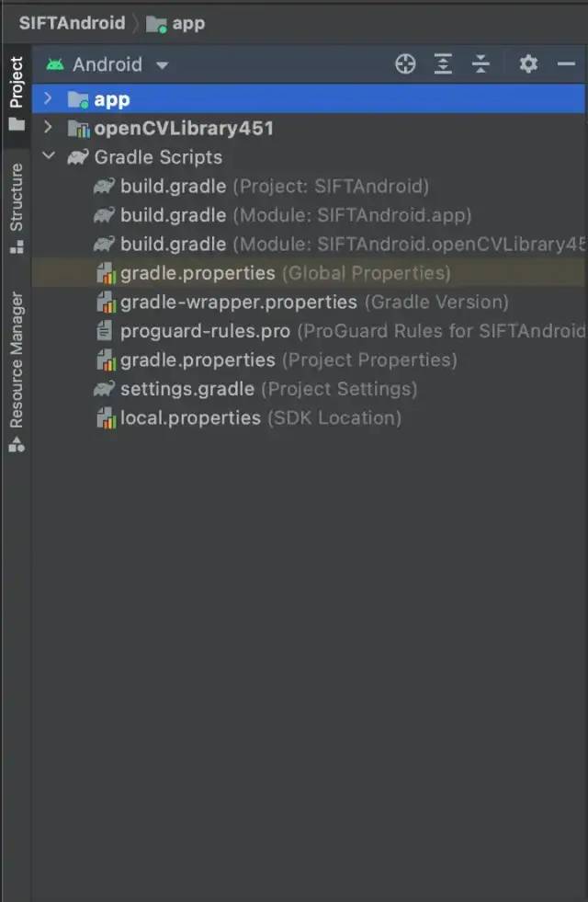Click SIFTAndroid in the breadcrumb

[72, 23]
